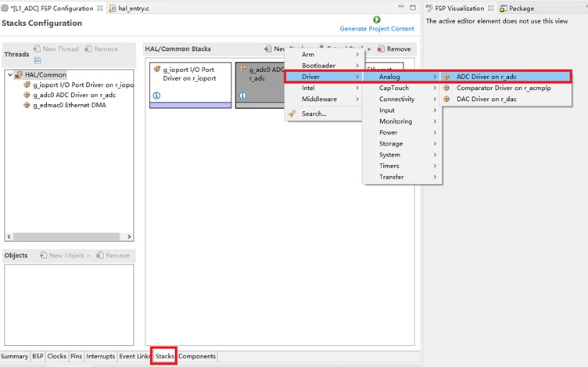Choose DAC Driver on r_dac
The height and width of the screenshot is (367, 588).
[x=486, y=99]
